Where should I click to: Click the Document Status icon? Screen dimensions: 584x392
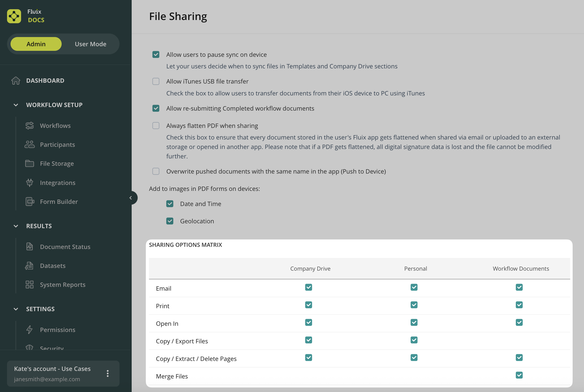(29, 247)
